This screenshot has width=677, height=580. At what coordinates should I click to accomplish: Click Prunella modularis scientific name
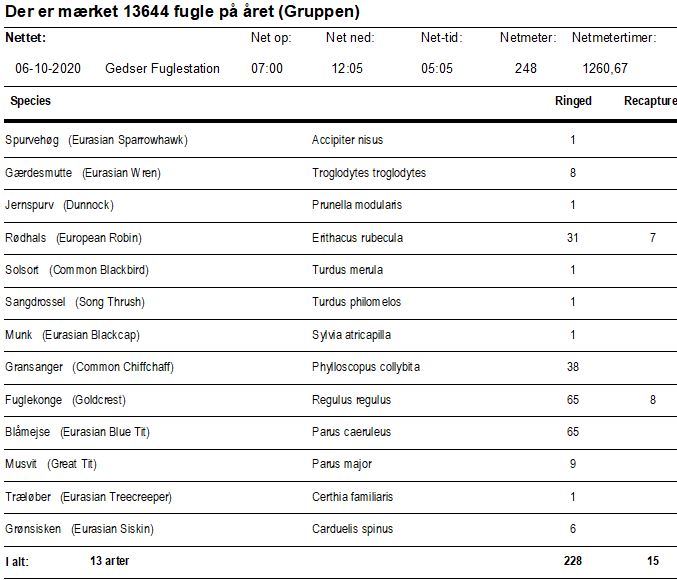pyautogui.click(x=357, y=205)
